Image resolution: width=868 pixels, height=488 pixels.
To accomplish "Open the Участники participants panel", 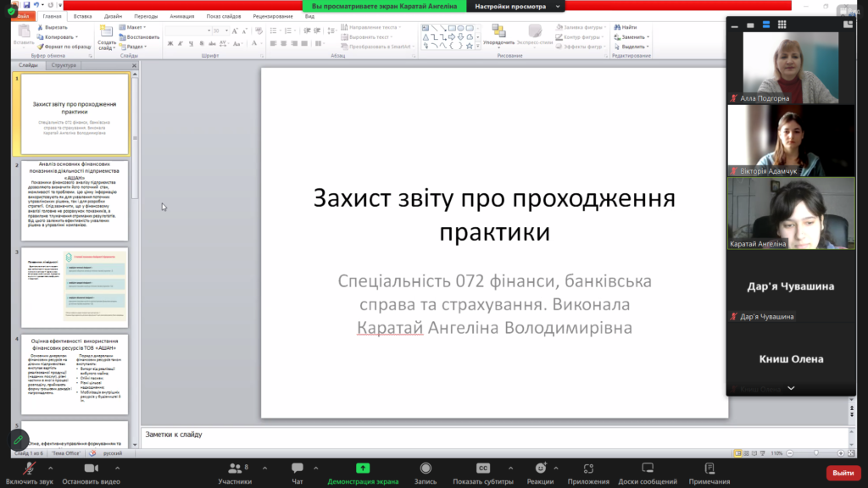I will click(x=235, y=474).
